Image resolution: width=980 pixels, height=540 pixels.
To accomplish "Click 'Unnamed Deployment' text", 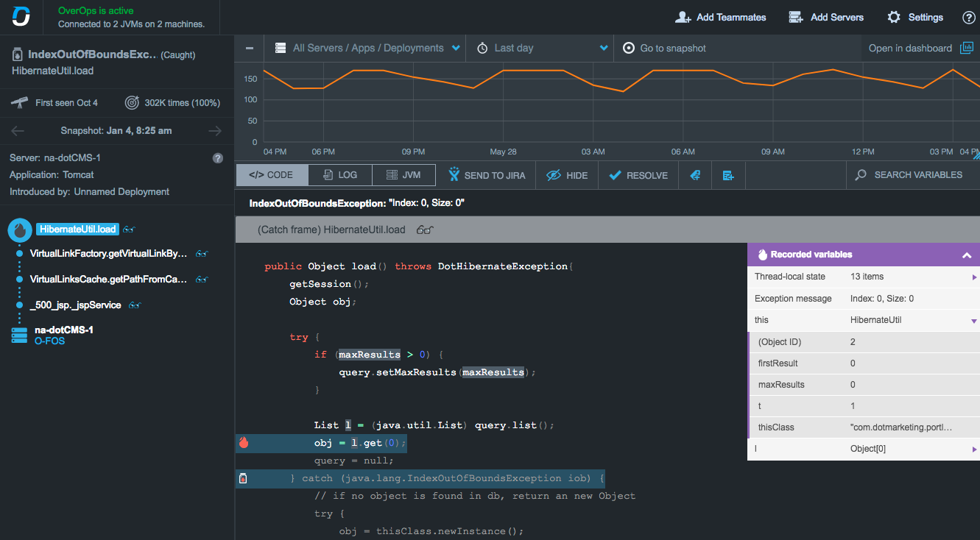I will [x=121, y=192].
